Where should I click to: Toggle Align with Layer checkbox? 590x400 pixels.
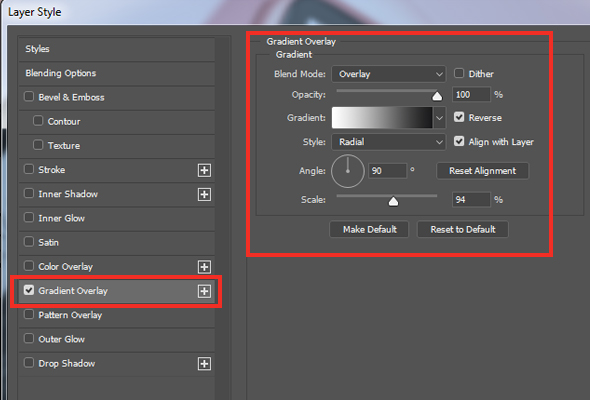[x=459, y=141]
